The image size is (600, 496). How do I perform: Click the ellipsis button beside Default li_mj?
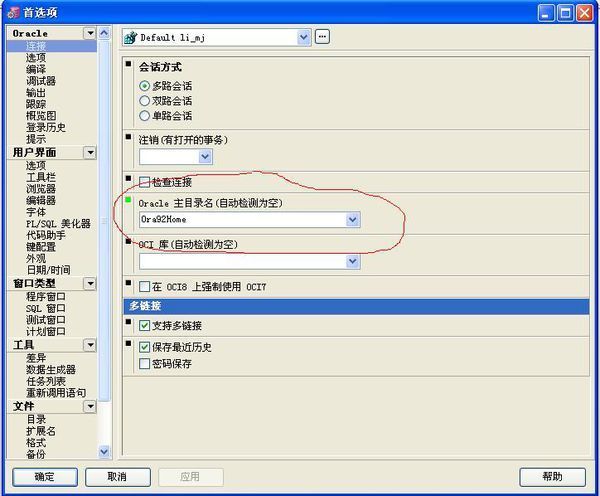pyautogui.click(x=322, y=37)
